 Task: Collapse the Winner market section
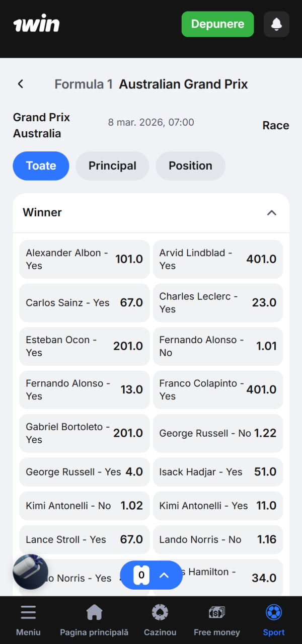point(271,213)
